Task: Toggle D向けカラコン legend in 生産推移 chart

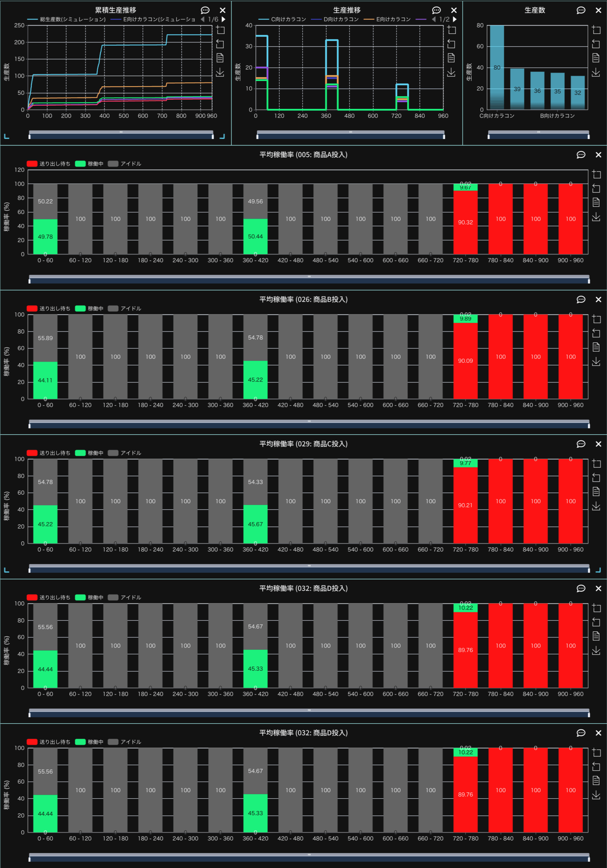Action: [335, 19]
